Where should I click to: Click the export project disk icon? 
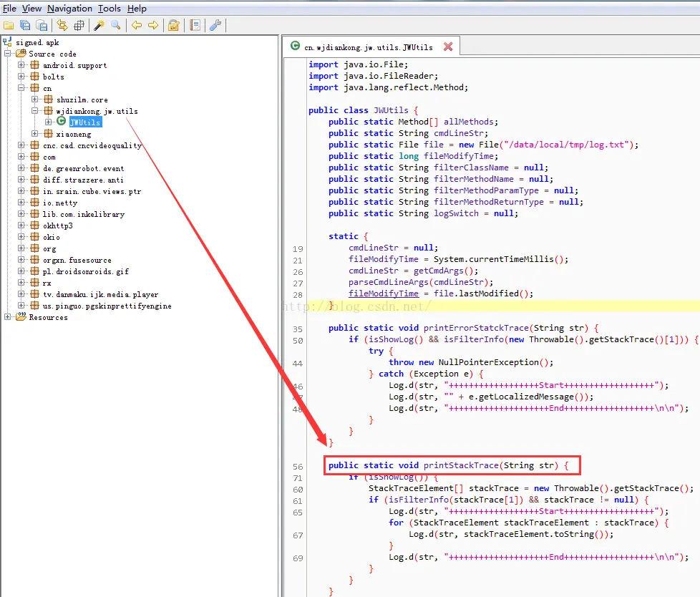pyautogui.click(x=42, y=26)
